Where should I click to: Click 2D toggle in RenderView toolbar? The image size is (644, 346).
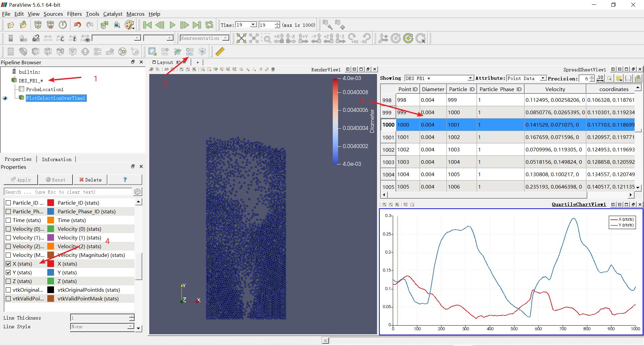(x=166, y=69)
